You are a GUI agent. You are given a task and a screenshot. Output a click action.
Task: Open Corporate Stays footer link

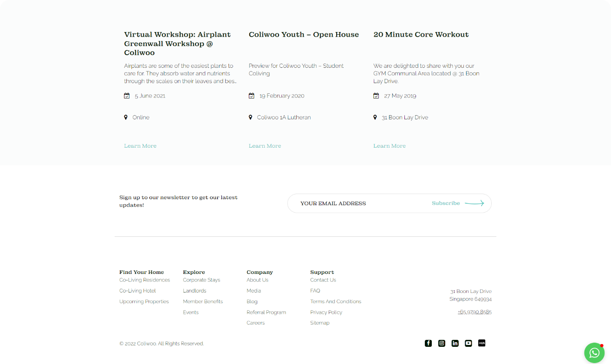click(201, 280)
